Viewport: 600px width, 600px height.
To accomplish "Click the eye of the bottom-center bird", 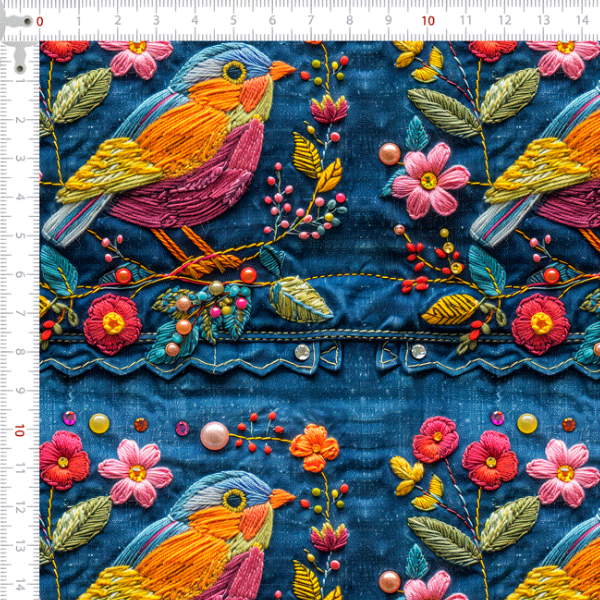I will coord(235,497).
